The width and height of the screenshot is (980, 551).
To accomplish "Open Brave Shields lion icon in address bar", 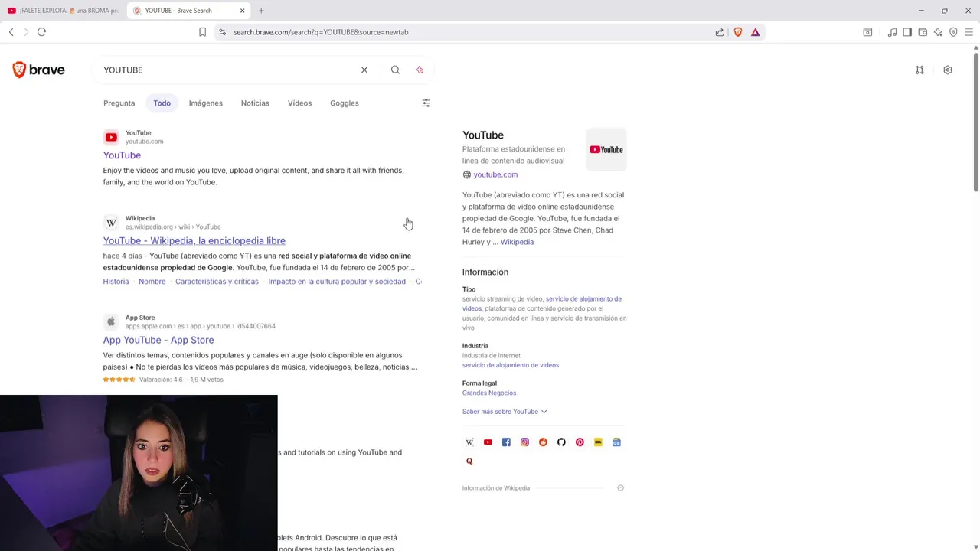I will point(738,32).
